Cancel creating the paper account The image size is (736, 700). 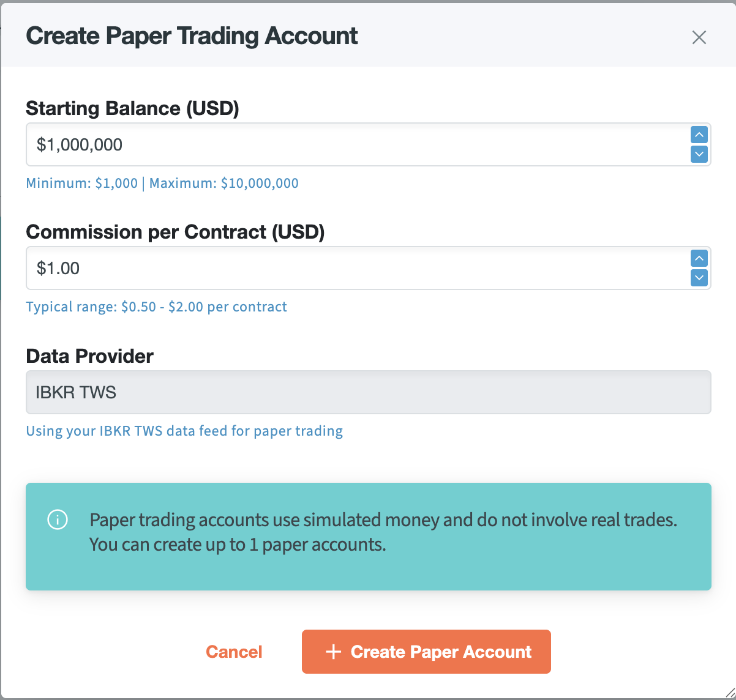pyautogui.click(x=233, y=652)
